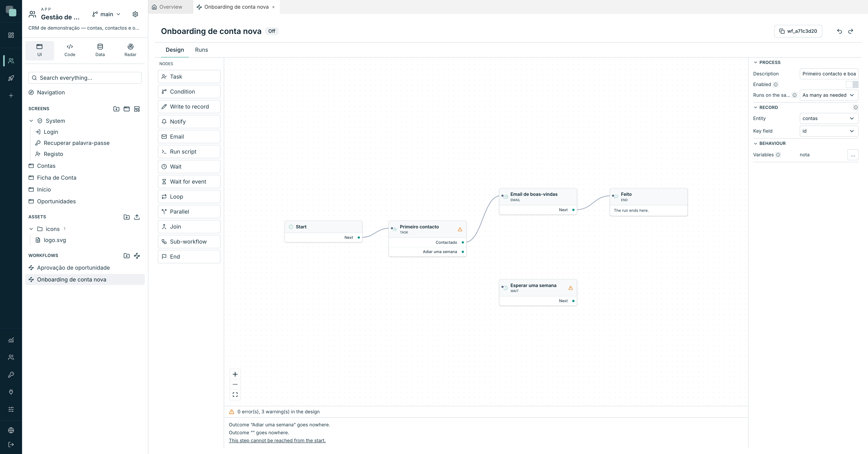Click warning icon on Primeiro contacto node
868x454 pixels.
(x=460, y=230)
